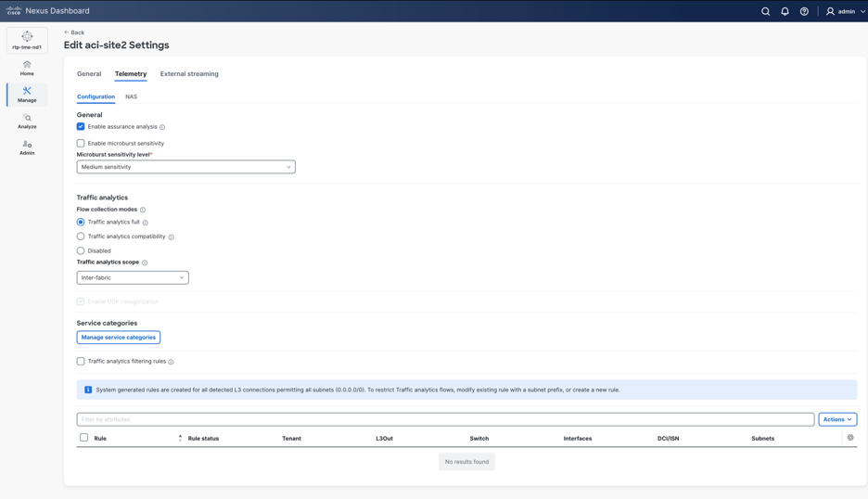Go to Home in sidebar
This screenshot has width=868, height=499.
27,68
